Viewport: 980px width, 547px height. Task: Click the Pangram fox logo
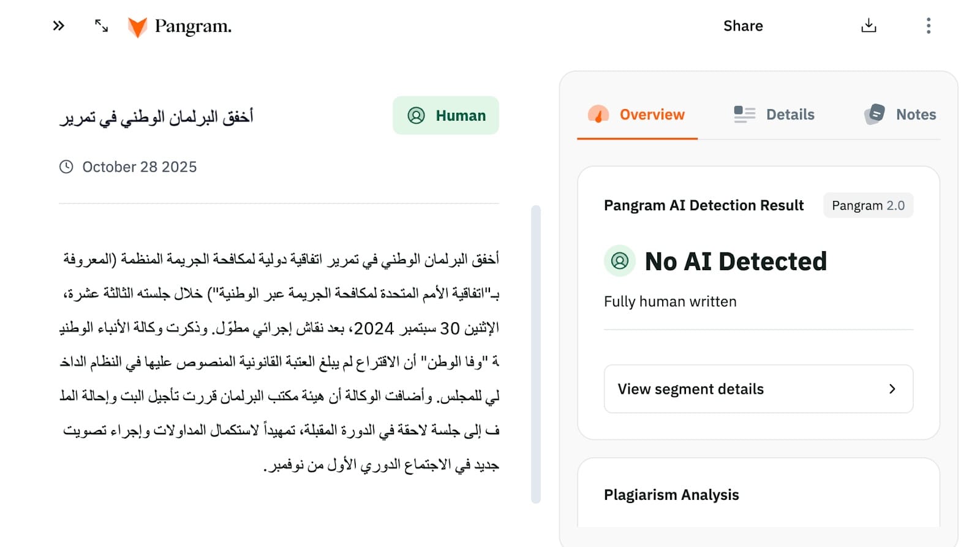point(137,27)
